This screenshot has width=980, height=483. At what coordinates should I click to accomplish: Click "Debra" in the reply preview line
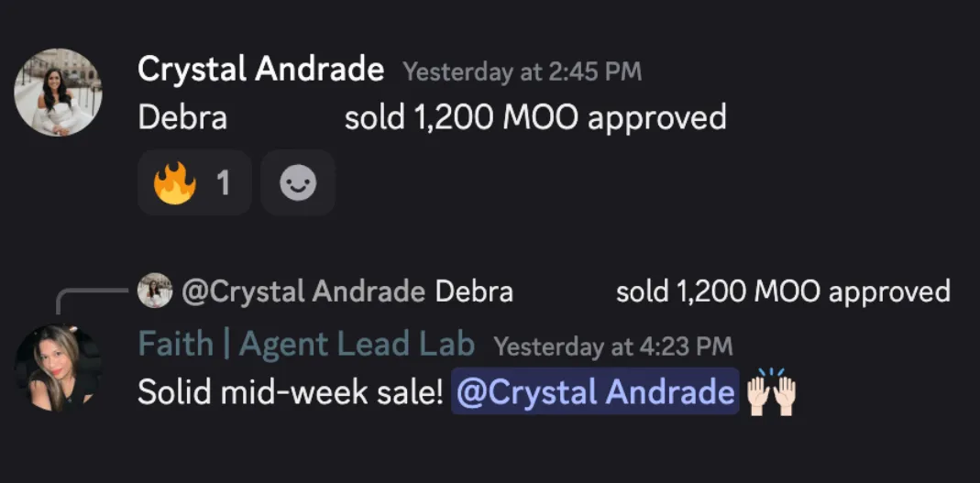click(x=473, y=292)
